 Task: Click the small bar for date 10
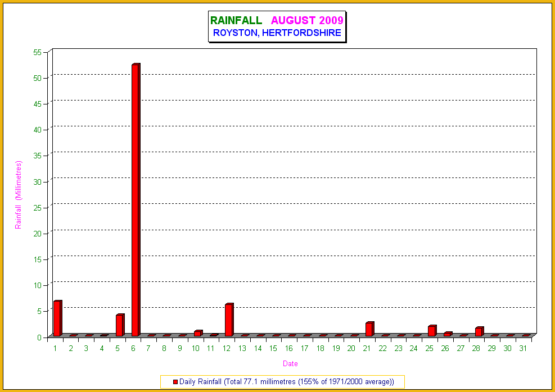click(x=198, y=333)
